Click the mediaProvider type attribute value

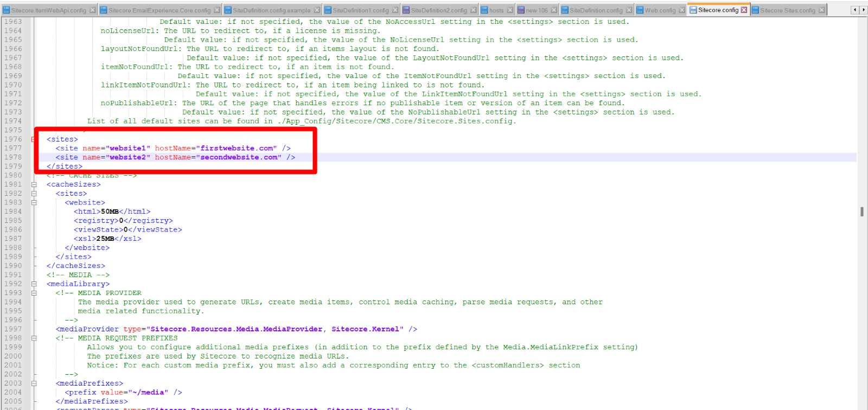click(275, 329)
